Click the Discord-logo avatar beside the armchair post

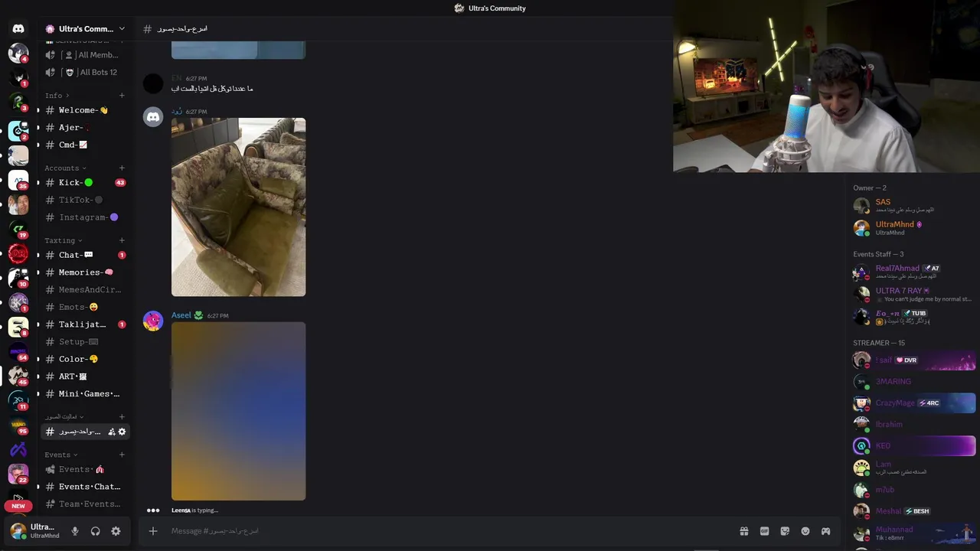click(x=153, y=117)
